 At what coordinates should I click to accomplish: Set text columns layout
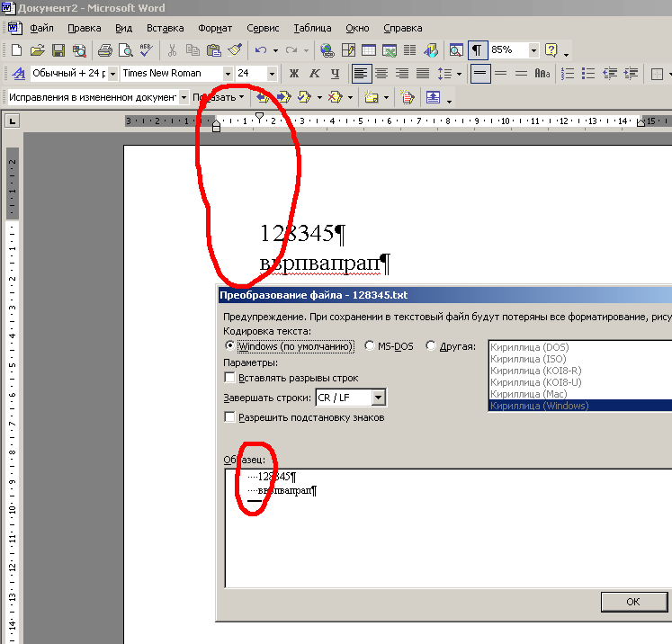coord(409,50)
